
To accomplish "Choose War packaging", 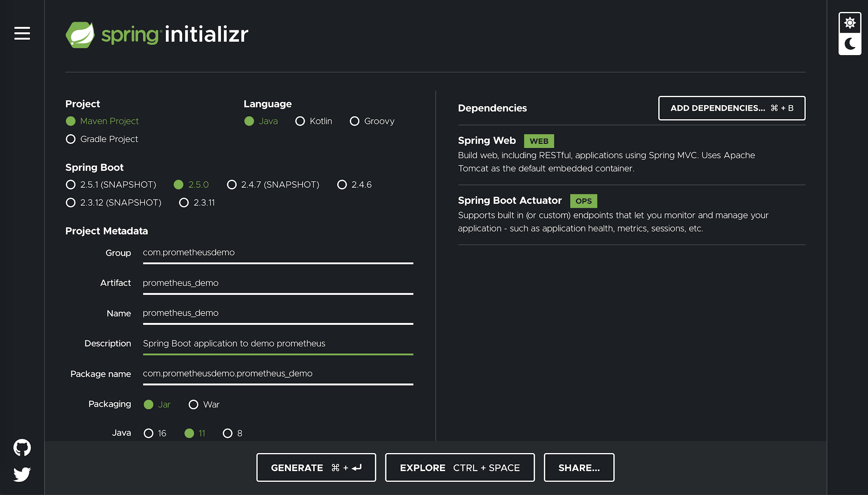I will tap(194, 404).
